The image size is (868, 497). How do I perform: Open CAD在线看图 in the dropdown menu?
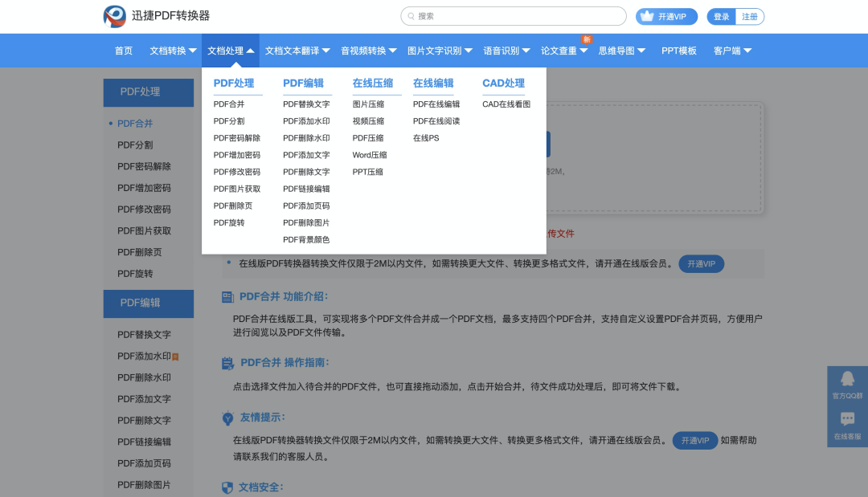point(506,104)
